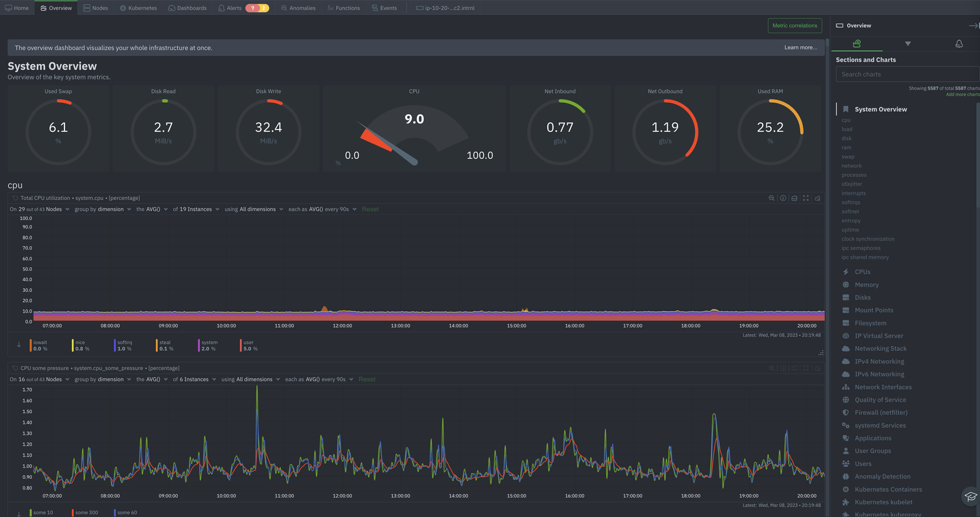Enter fullscreen on the CPU some pressure chart
The height and width of the screenshot is (517, 980).
pos(806,368)
